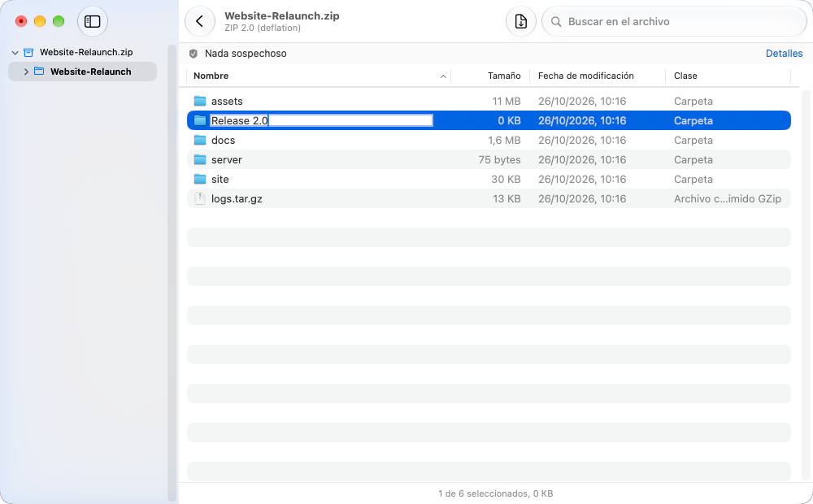The height and width of the screenshot is (504, 813).
Task: Click the 1,6 MB size value
Action: click(504, 140)
